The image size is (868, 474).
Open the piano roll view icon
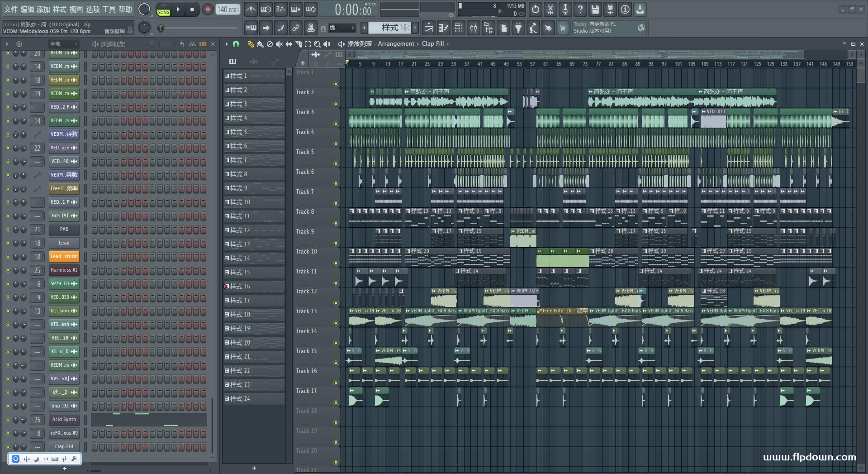[443, 28]
